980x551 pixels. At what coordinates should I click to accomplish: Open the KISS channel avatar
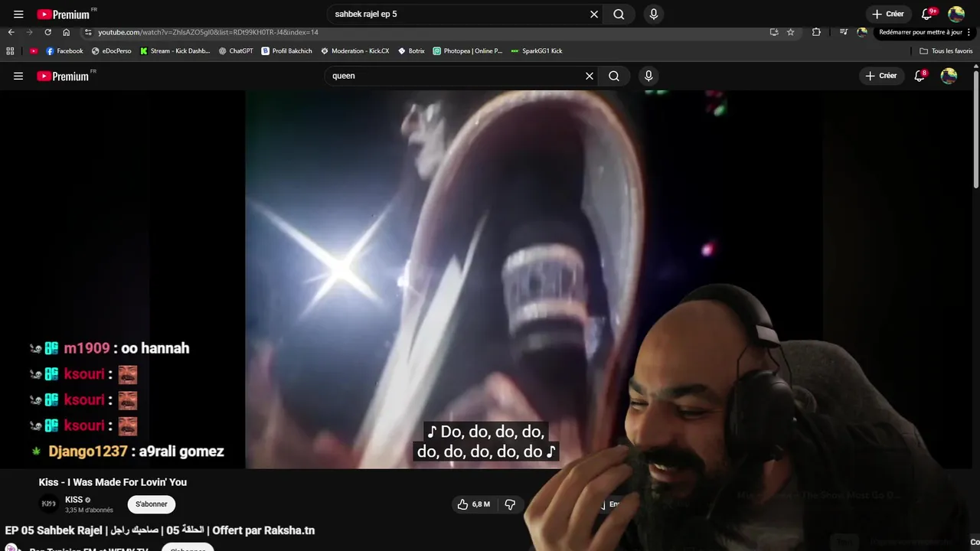pyautogui.click(x=49, y=504)
